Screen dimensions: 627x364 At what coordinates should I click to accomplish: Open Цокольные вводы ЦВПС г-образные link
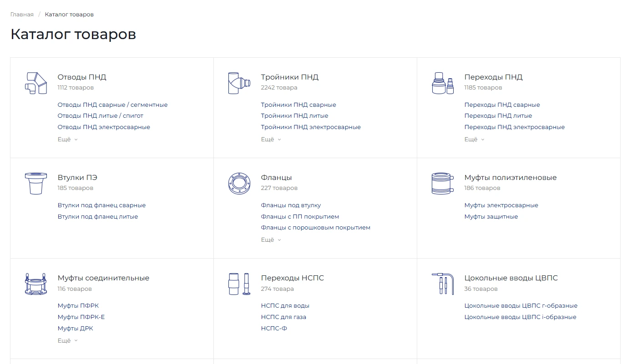(521, 306)
